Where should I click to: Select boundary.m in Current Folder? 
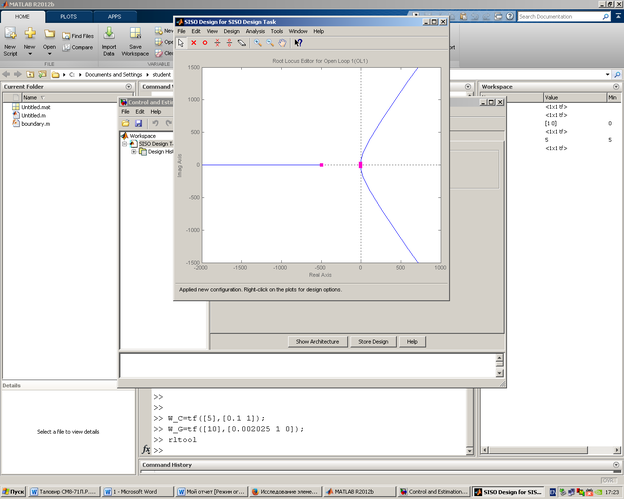(36, 124)
